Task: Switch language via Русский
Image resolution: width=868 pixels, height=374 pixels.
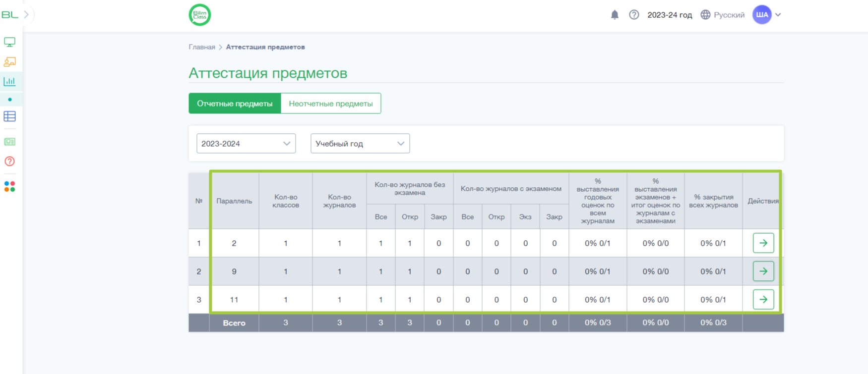Action: click(729, 15)
